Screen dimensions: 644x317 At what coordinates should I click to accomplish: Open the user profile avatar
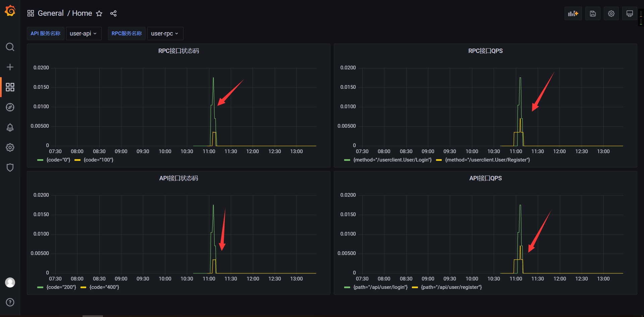(10, 282)
